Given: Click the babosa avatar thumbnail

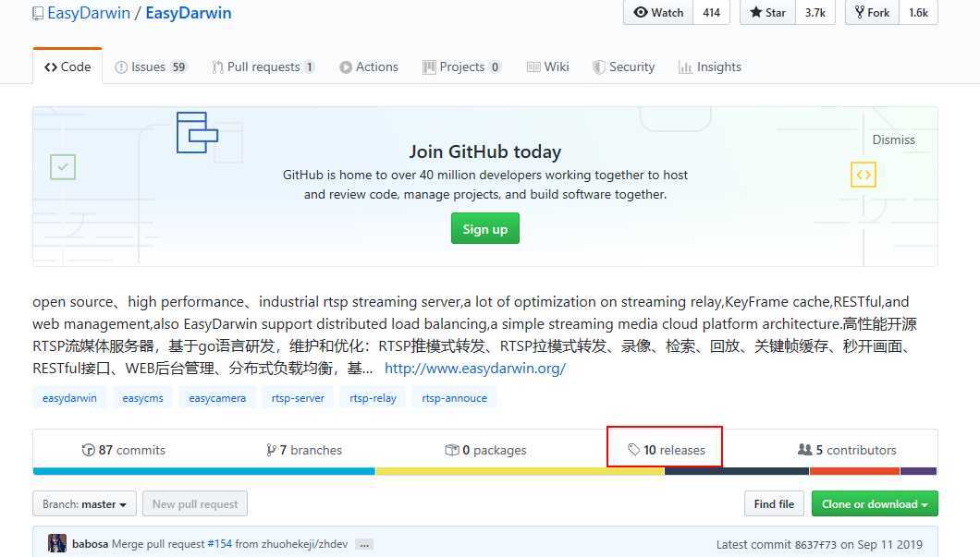Looking at the screenshot, I should pos(57,544).
